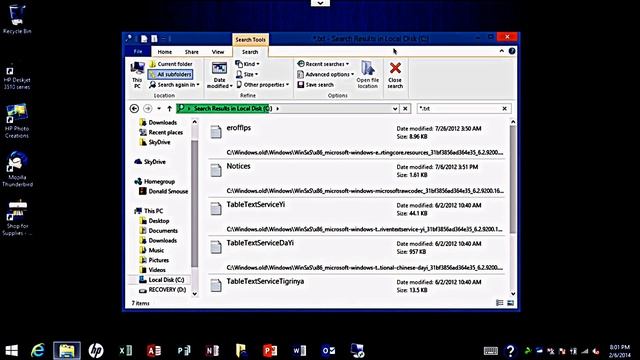Toggle All subfolders search option
Viewport: 640px width, 360px height.
(x=170, y=74)
